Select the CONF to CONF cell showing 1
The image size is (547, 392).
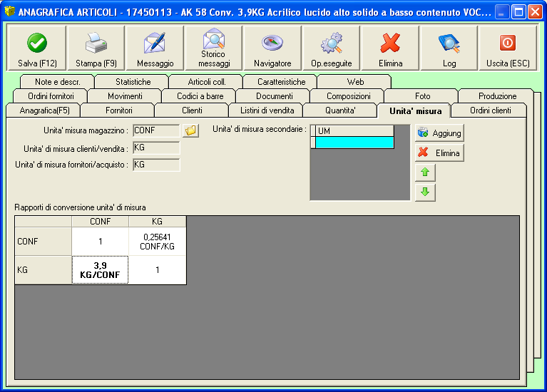pyautogui.click(x=100, y=242)
